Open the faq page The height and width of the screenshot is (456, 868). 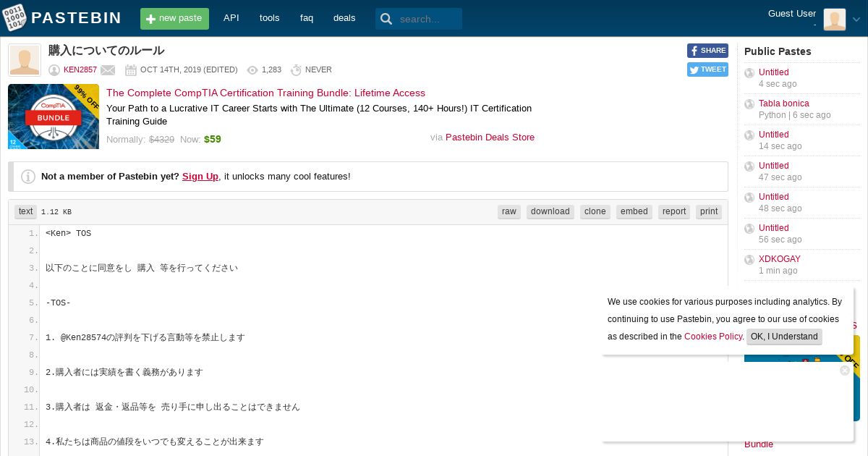[307, 18]
